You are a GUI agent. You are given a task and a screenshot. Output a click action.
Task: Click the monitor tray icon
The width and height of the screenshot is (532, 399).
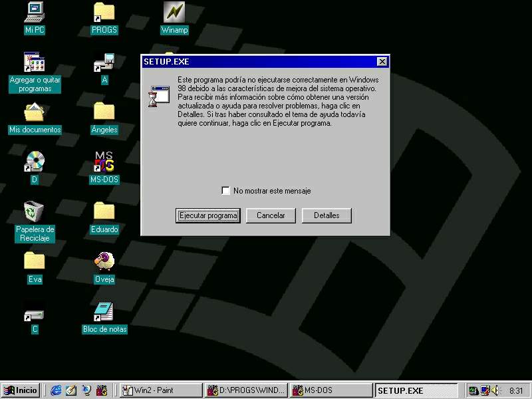click(485, 391)
